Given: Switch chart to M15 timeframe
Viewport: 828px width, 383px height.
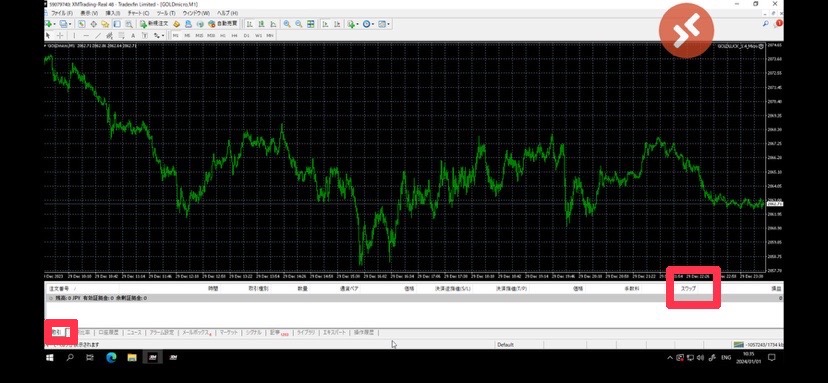Looking at the screenshot, I should click(x=199, y=35).
